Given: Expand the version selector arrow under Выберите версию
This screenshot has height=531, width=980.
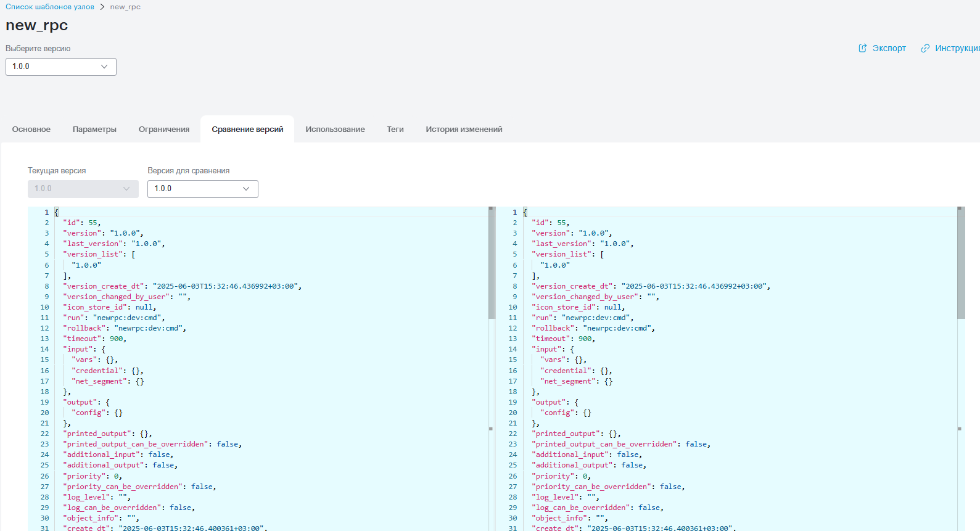Looking at the screenshot, I should point(104,67).
